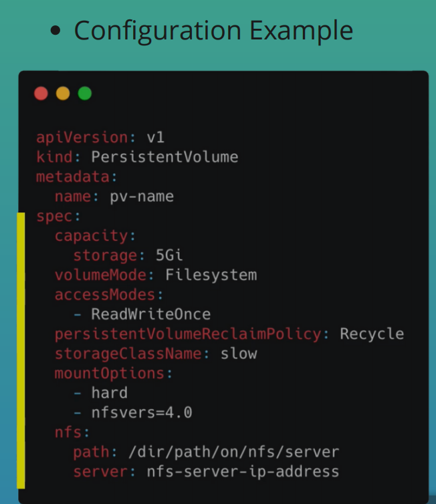436x504 pixels.
Task: Select the Configuration Example heading
Action: [x=213, y=31]
